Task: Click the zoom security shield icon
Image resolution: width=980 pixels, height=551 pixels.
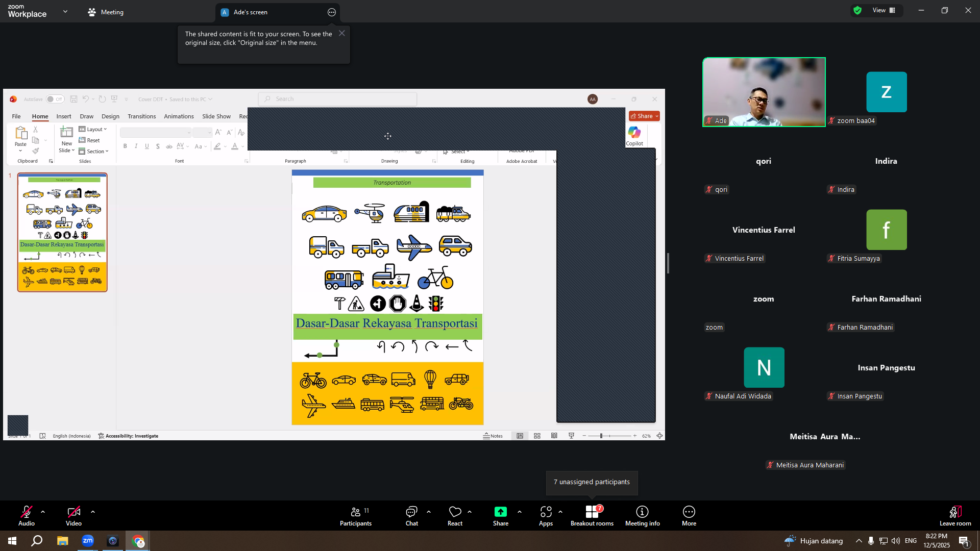Action: pos(857,10)
